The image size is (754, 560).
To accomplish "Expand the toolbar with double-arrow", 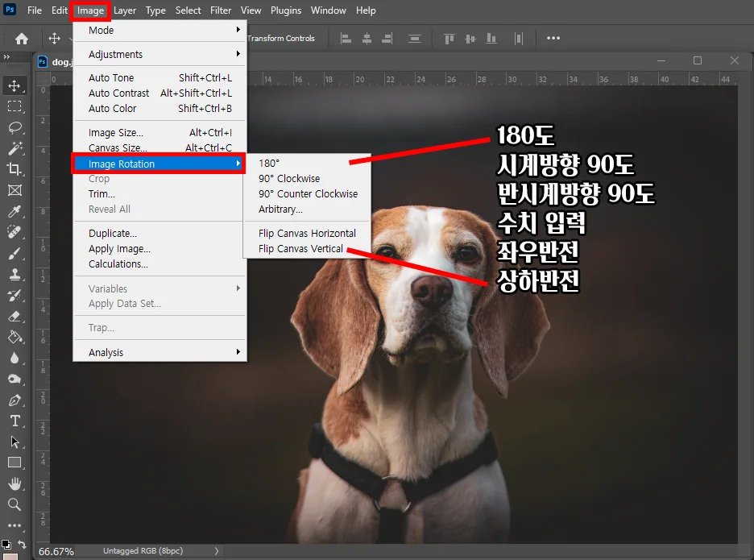I will click(6, 56).
